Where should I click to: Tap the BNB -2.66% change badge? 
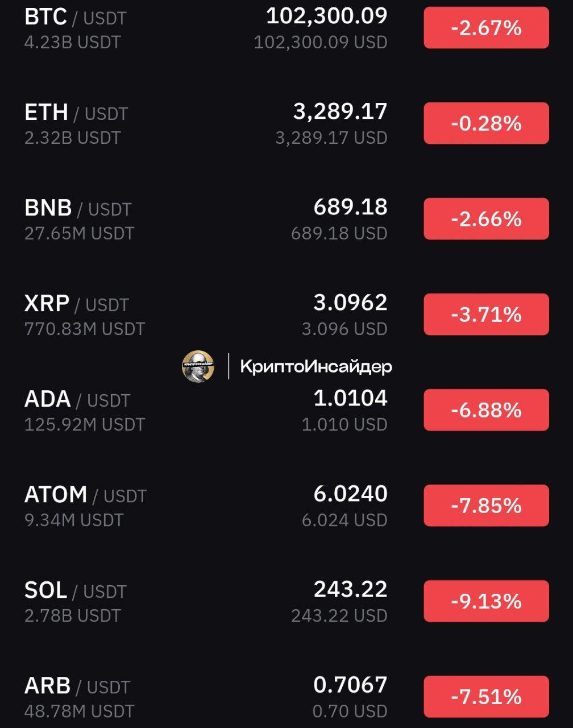pos(486,219)
